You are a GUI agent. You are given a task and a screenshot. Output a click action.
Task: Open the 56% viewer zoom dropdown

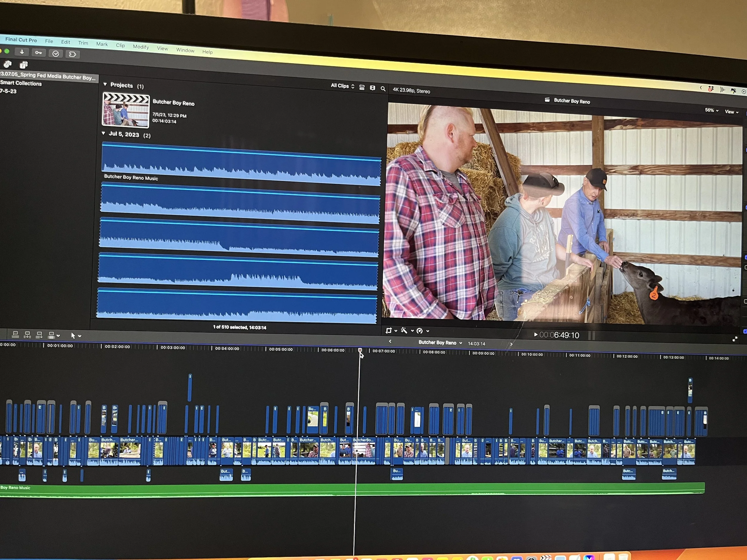[x=711, y=111]
